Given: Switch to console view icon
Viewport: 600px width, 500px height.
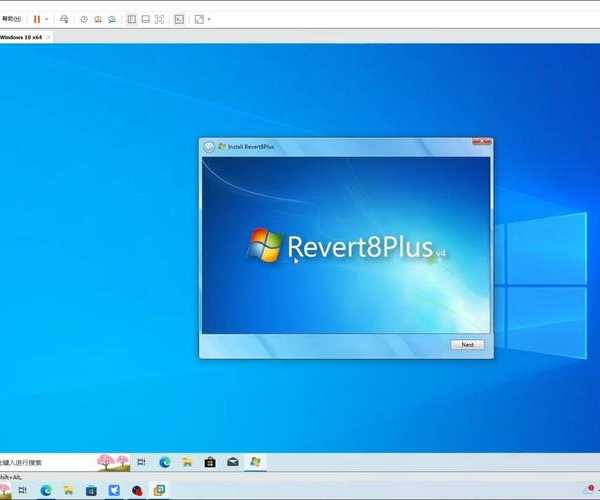Looking at the screenshot, I should [179, 19].
